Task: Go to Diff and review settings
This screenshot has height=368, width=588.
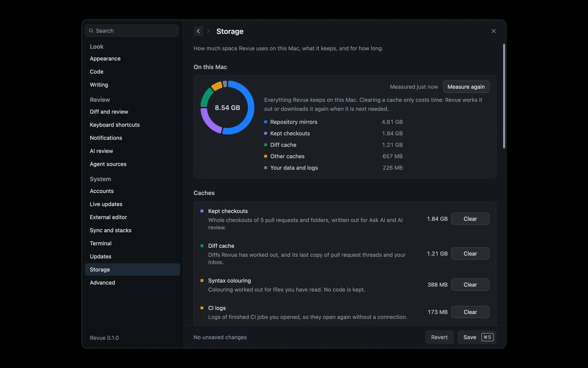Action: (132, 112)
